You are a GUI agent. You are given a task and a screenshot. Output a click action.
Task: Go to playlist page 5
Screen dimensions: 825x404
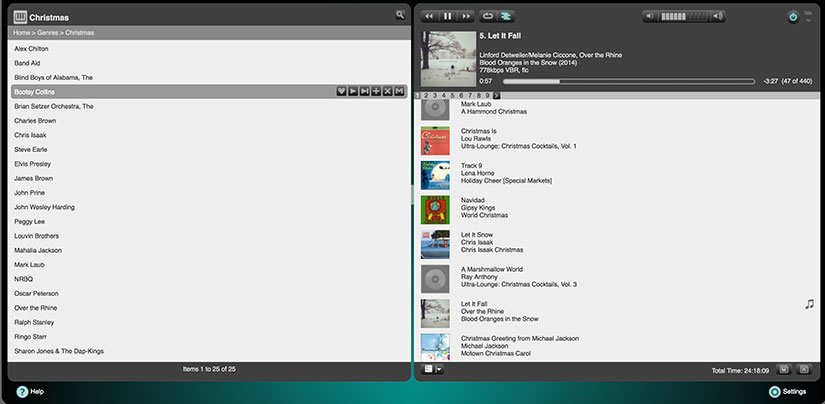(452, 96)
